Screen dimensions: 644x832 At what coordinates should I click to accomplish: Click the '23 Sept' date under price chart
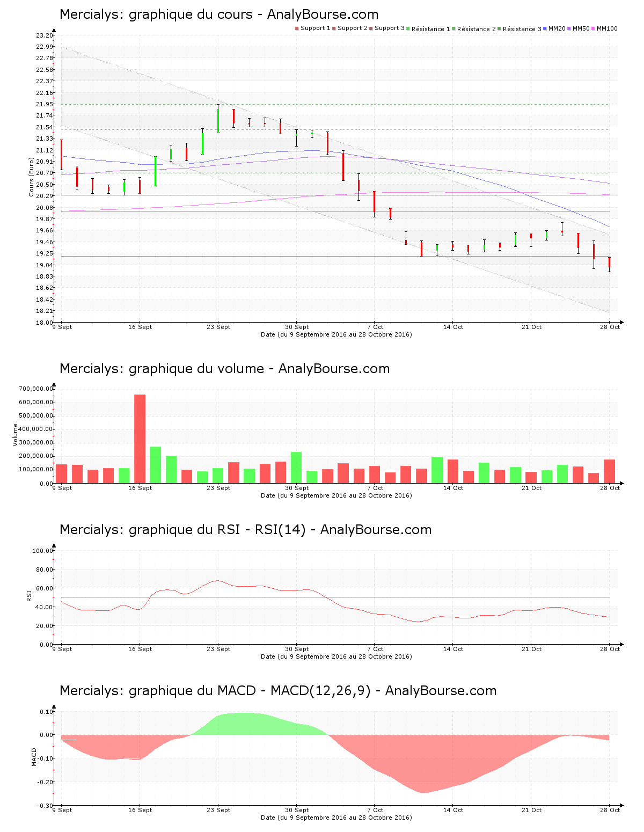[x=218, y=327]
